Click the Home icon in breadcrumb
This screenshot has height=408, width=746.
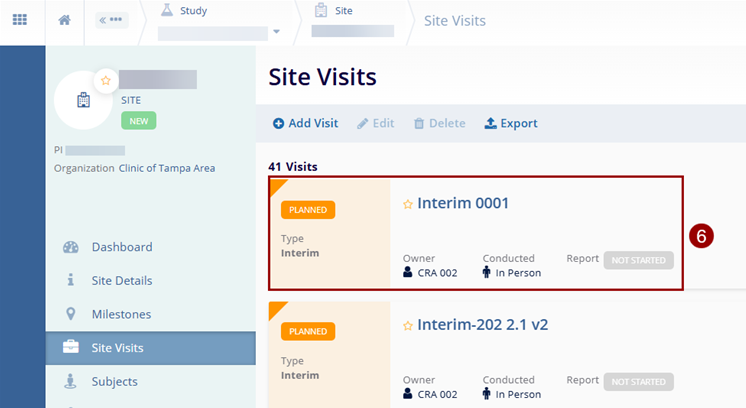click(x=65, y=20)
